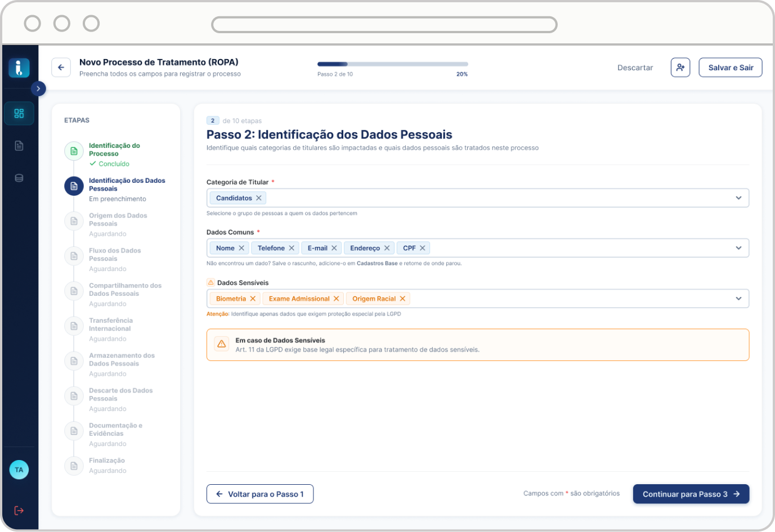775x532 pixels.
Task: Select the Finalização step
Action: [115, 466]
